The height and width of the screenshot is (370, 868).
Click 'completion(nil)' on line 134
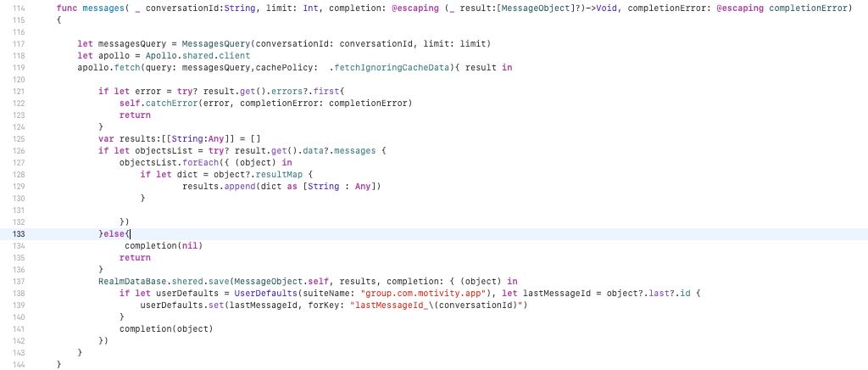click(x=164, y=246)
